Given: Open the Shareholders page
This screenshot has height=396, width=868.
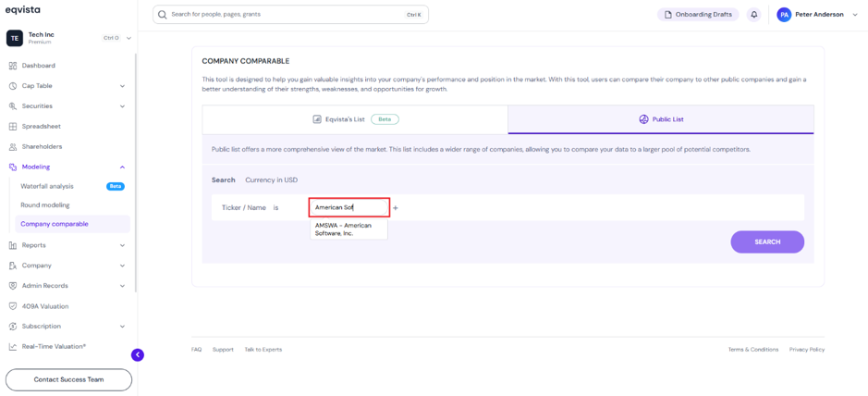Looking at the screenshot, I should pos(43,147).
